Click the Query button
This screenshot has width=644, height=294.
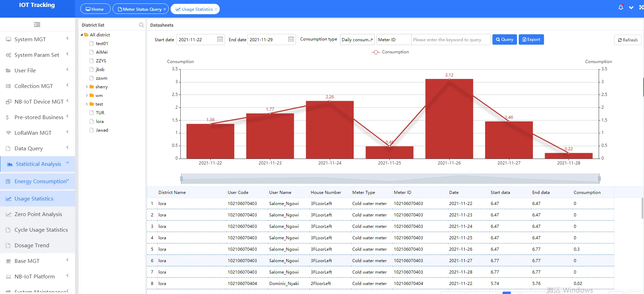(505, 39)
